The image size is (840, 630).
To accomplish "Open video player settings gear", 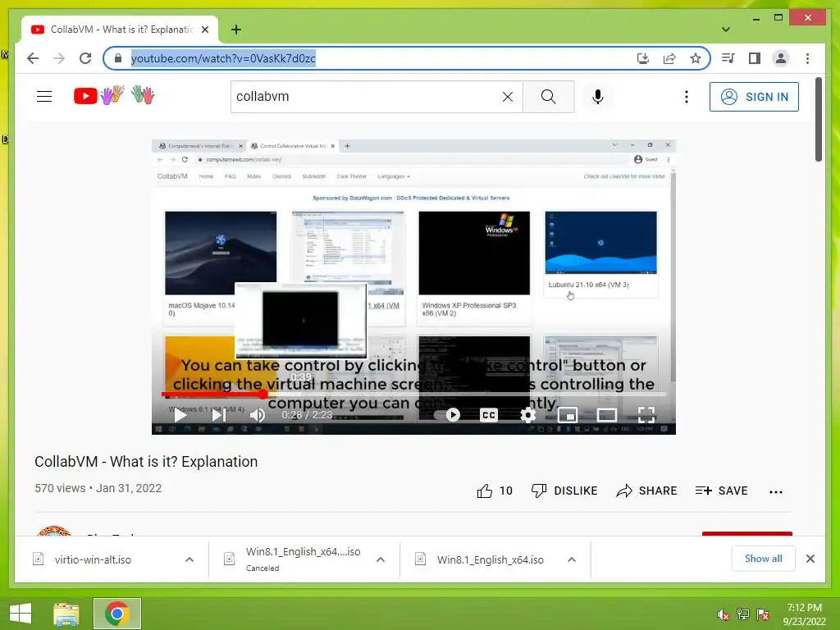I will pyautogui.click(x=527, y=414).
